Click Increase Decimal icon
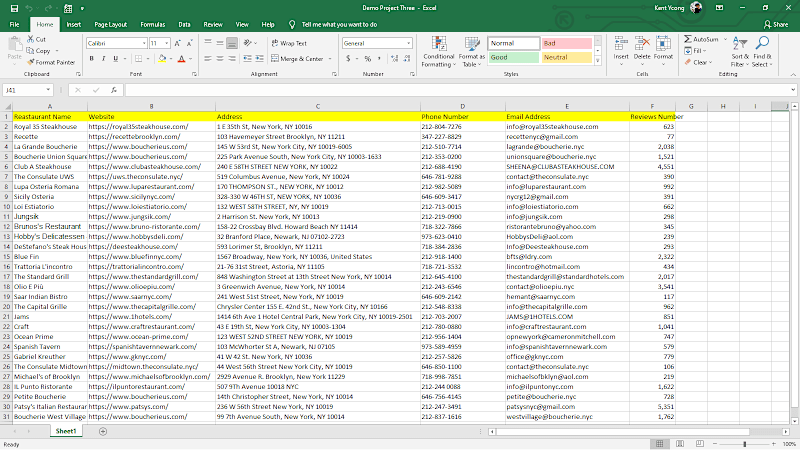This screenshot has width=800, height=450. 394,59
